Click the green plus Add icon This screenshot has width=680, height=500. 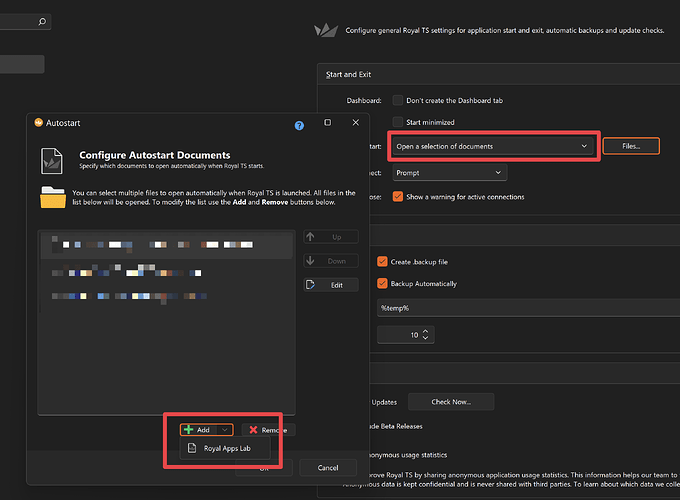pyautogui.click(x=189, y=430)
